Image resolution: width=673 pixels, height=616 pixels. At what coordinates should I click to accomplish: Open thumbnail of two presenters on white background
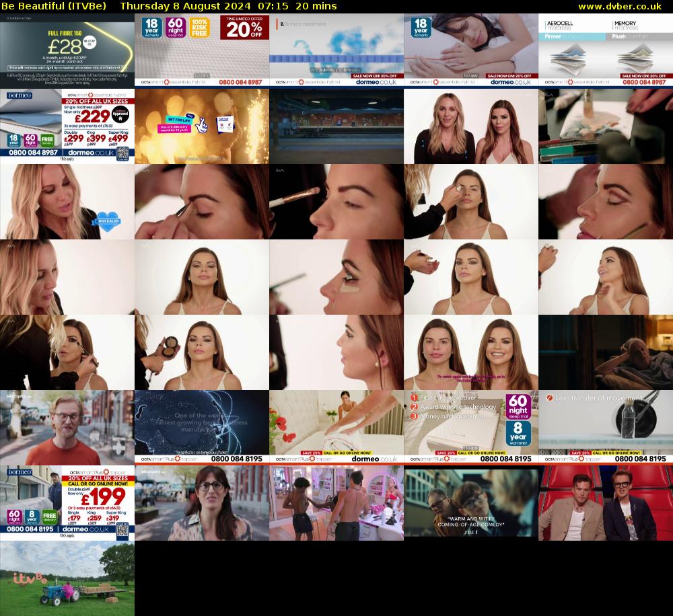pyautogui.click(x=471, y=126)
